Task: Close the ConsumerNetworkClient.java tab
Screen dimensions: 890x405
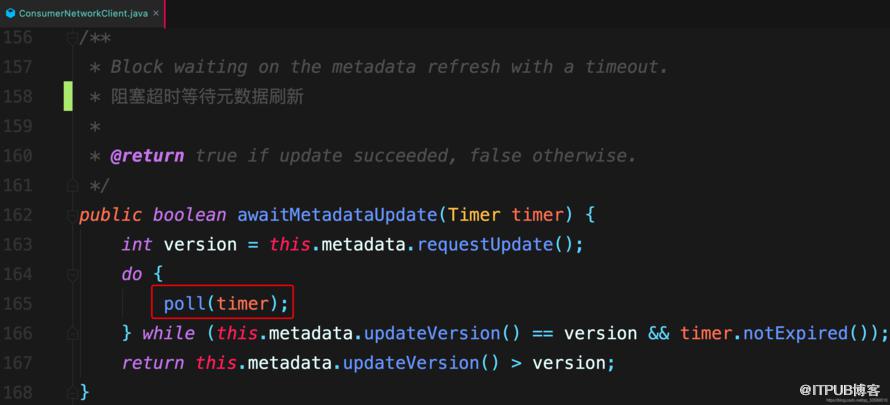Action: (x=156, y=14)
